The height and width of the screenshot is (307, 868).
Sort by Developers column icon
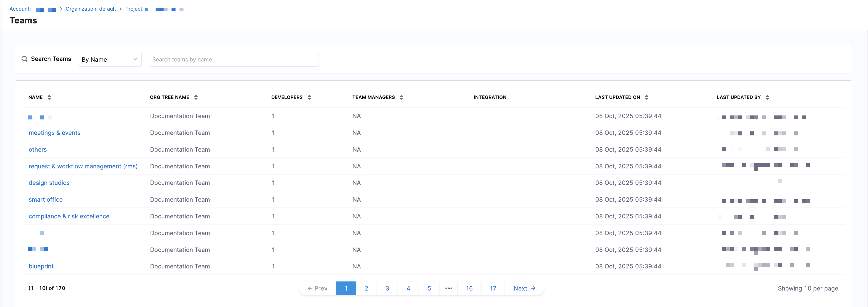pos(309,97)
